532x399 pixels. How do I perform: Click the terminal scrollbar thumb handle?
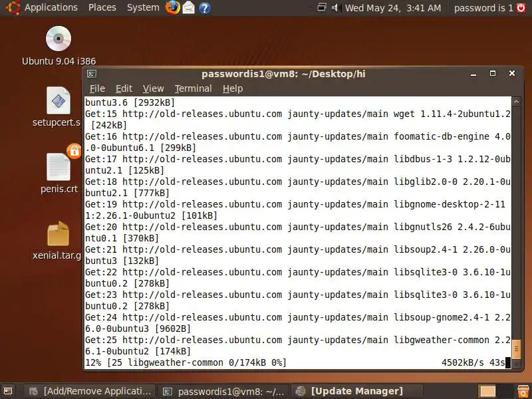click(x=516, y=348)
